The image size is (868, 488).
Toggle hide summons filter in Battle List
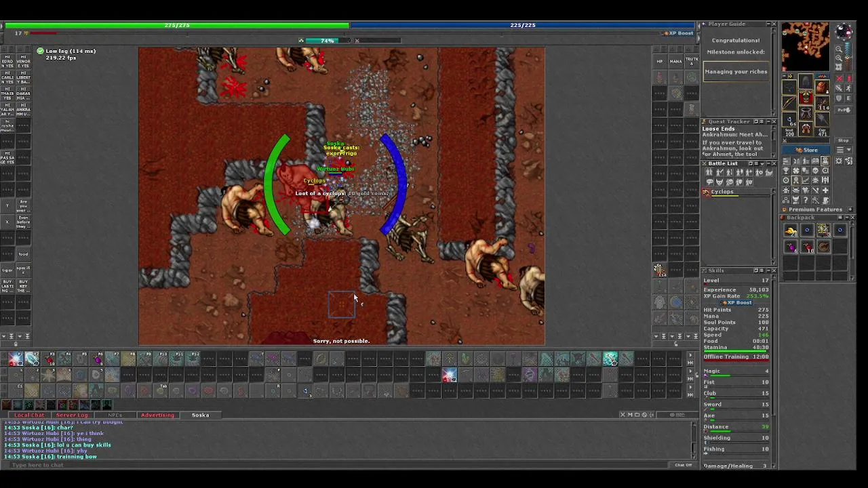(x=769, y=172)
